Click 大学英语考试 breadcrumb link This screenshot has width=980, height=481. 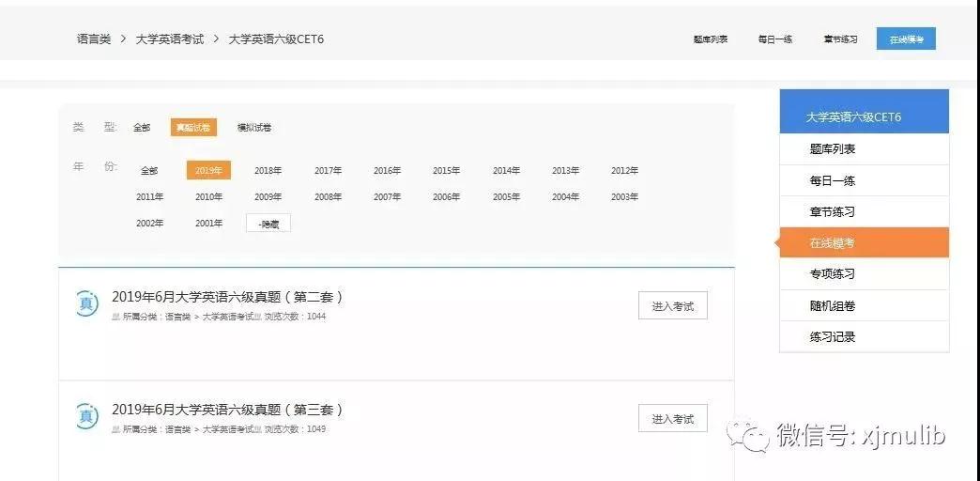[x=169, y=39]
